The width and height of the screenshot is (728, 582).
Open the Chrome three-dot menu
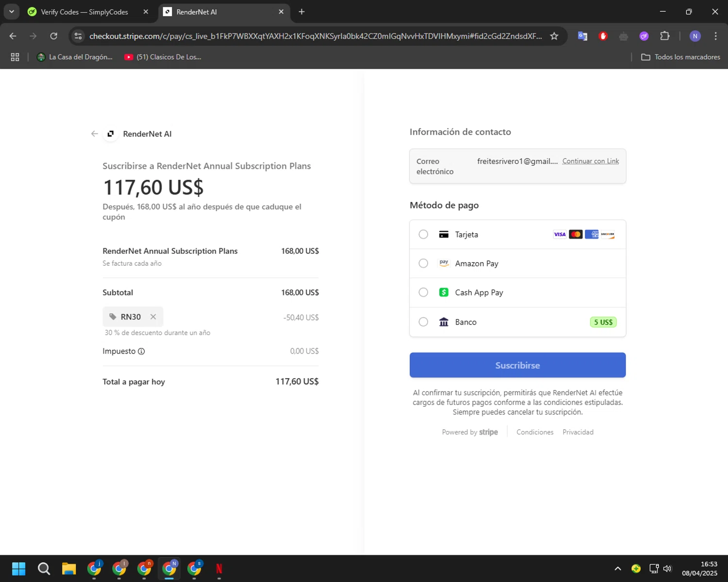pyautogui.click(x=716, y=36)
